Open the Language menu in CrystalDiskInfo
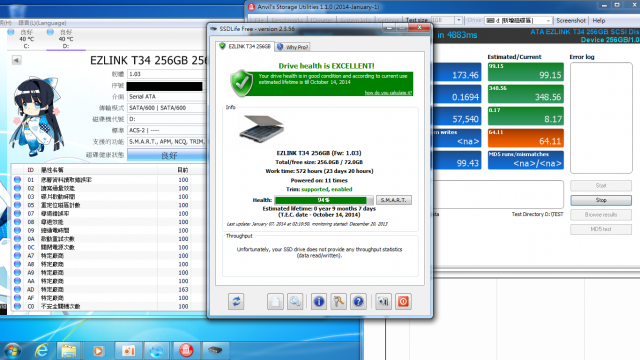Viewport: 640px width, 360px height. [42, 23]
